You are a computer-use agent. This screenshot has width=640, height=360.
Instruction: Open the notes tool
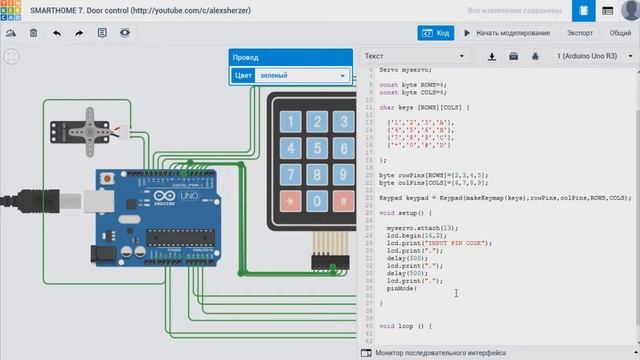(102, 33)
